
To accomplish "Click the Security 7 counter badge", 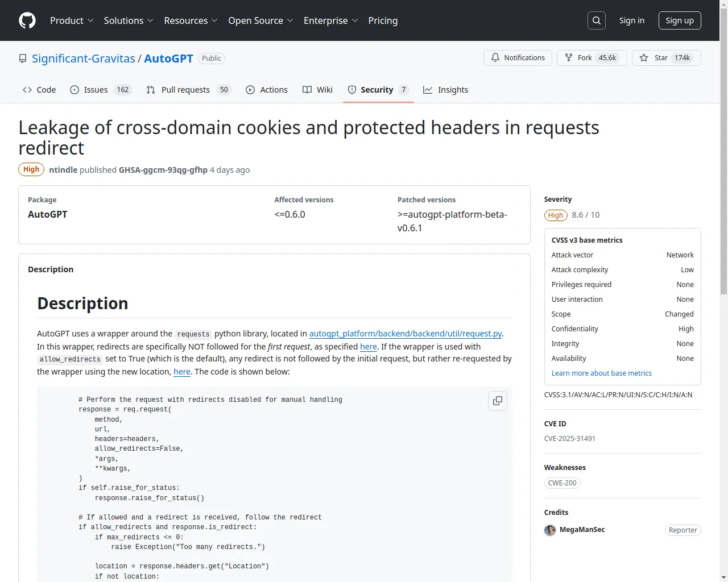I will point(404,90).
